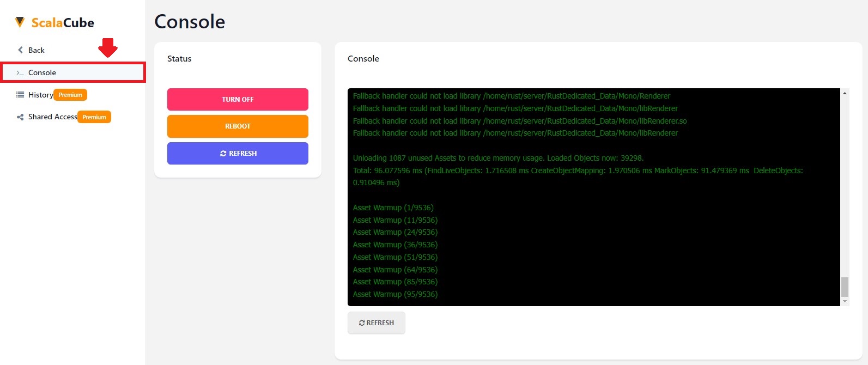Click the console scrollbar up arrow
Screen dimensions: 868x365
tap(845, 93)
